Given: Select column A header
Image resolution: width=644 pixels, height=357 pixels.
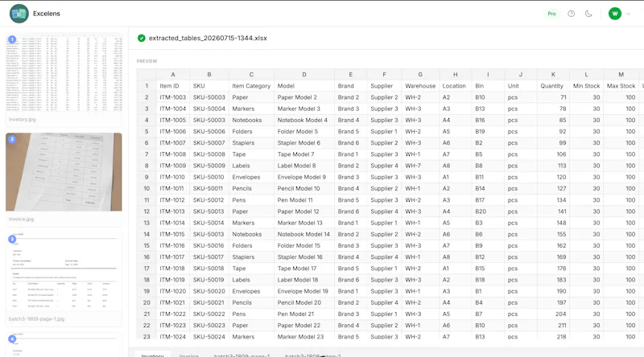Looking at the screenshot, I should pyautogui.click(x=173, y=74).
